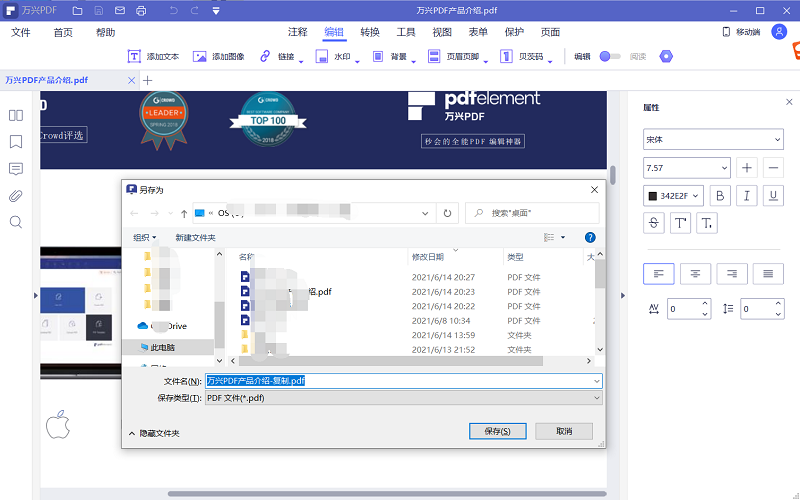Open the 文件 menu
Viewport: 800px width, 500px height.
tap(20, 32)
